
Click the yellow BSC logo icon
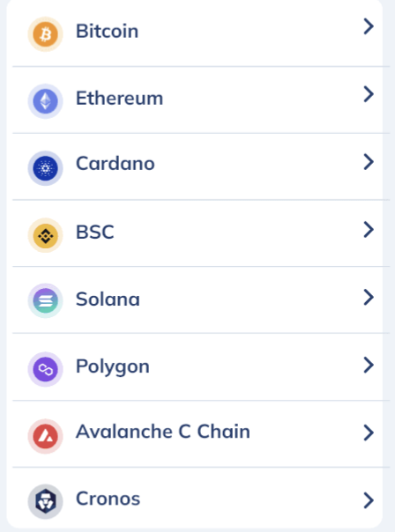[x=45, y=235]
